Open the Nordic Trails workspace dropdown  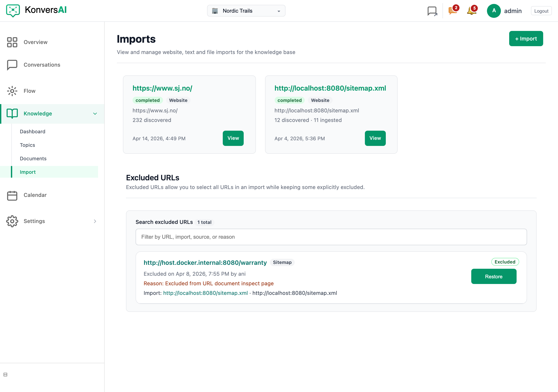coord(246,11)
